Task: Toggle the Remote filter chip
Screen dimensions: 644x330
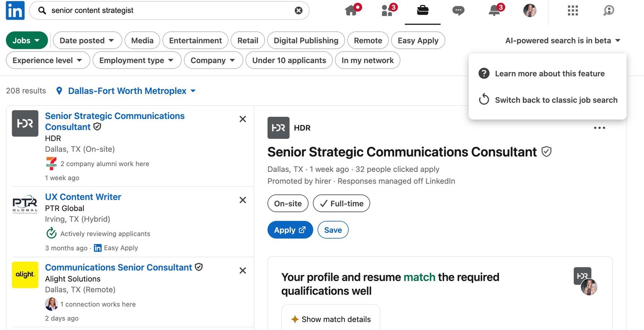Action: click(x=368, y=40)
